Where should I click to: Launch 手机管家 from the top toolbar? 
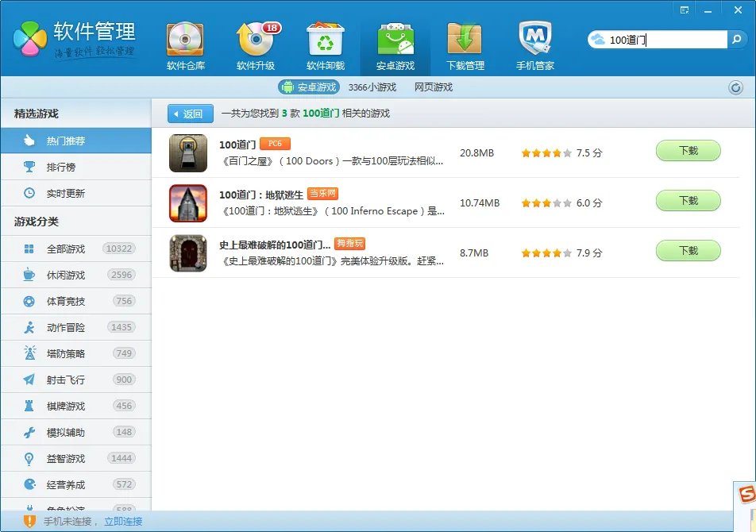point(534,45)
